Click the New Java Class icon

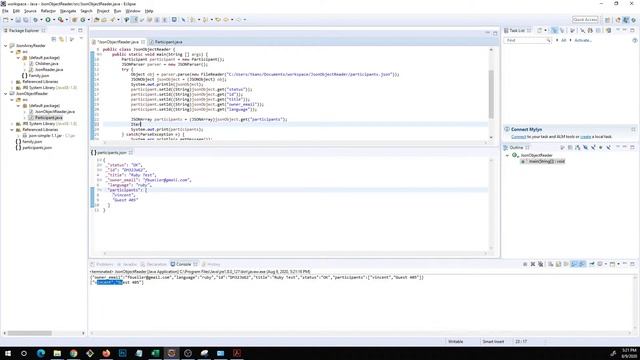[83, 20]
